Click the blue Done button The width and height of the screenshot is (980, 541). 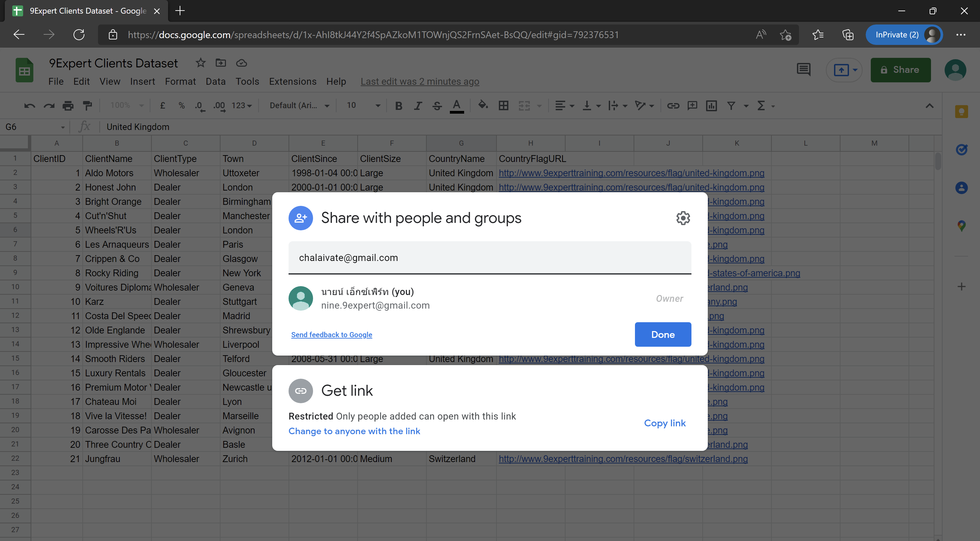(663, 334)
